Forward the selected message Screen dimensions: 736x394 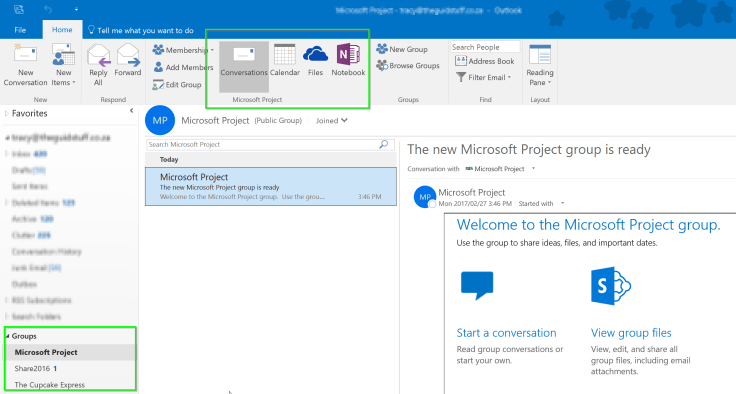[128, 60]
